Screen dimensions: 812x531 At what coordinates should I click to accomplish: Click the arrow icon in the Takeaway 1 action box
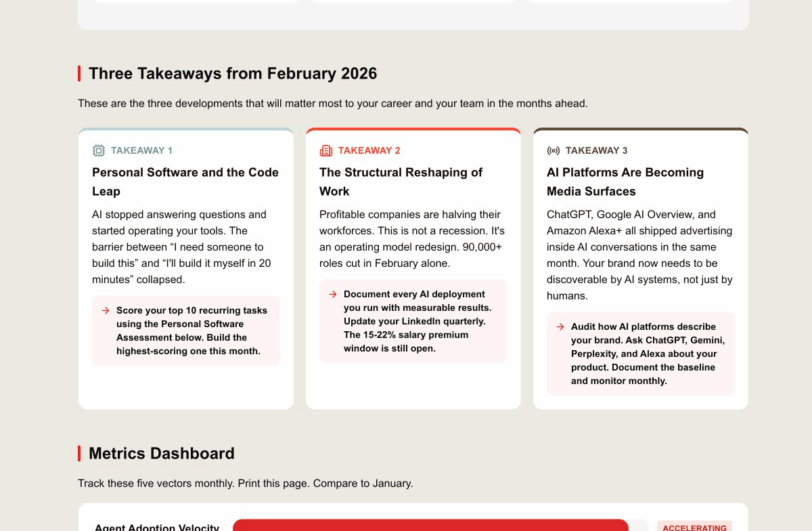tap(106, 311)
